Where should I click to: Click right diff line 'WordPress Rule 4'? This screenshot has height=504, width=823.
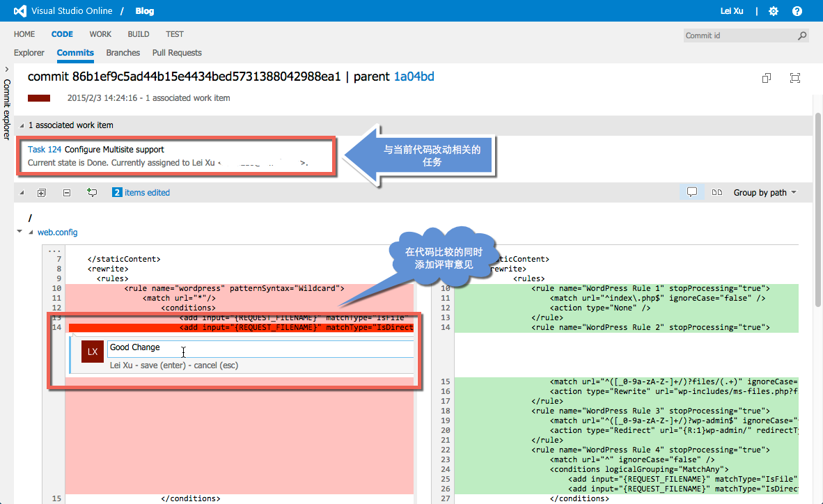[650, 450]
